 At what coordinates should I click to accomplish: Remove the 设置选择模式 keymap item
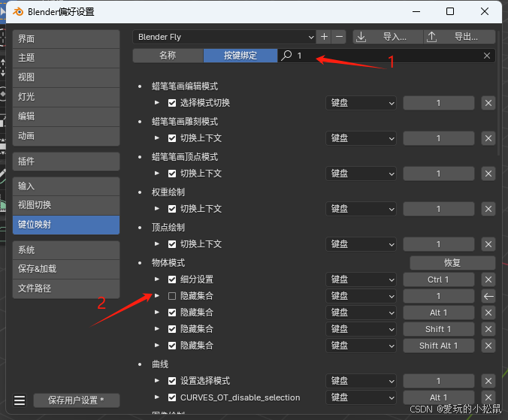[x=488, y=381]
